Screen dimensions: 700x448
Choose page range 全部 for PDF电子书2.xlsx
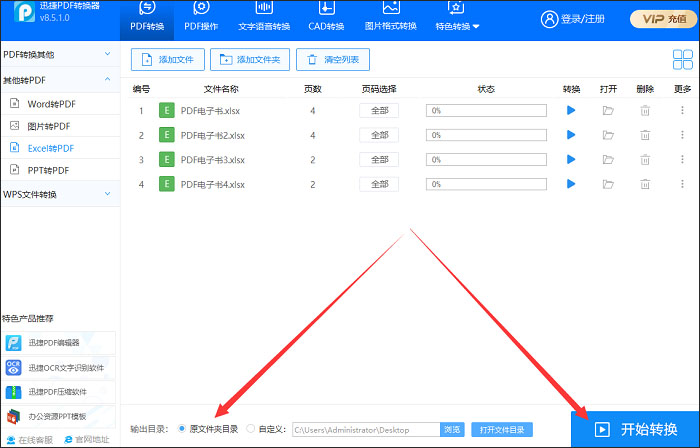[379, 135]
